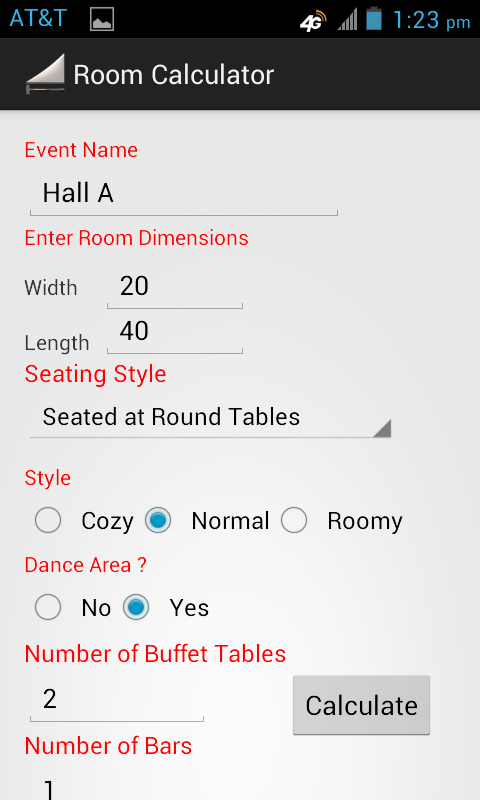Tap the Room Calculator title text
Screen dimensions: 480x800
173,75
